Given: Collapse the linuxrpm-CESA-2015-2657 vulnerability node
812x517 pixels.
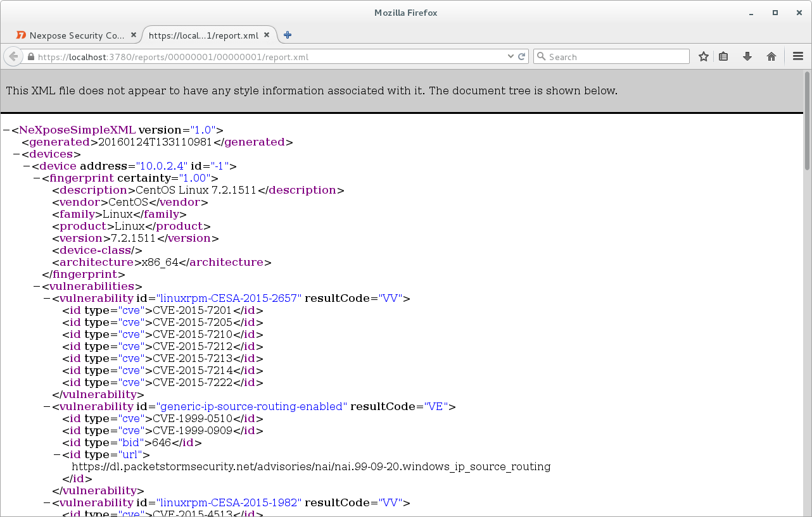Looking at the screenshot, I should coord(47,299).
